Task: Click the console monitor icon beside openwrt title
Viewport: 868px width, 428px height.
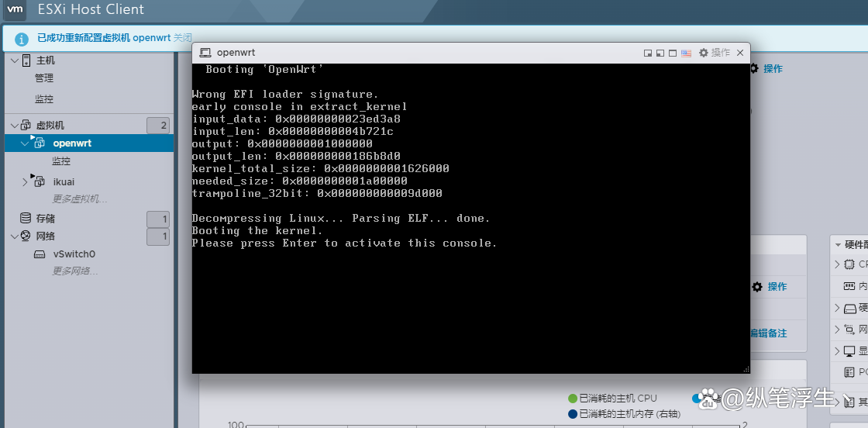Action: [x=205, y=53]
